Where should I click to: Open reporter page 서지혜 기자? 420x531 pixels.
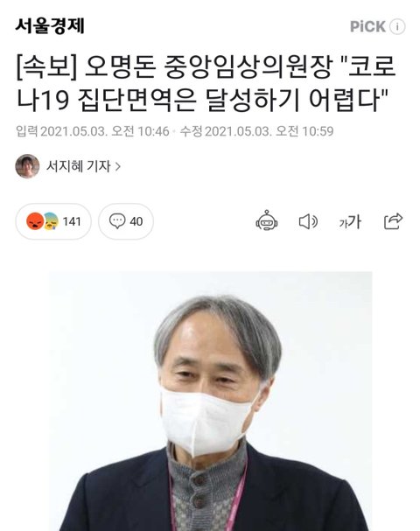click(79, 166)
